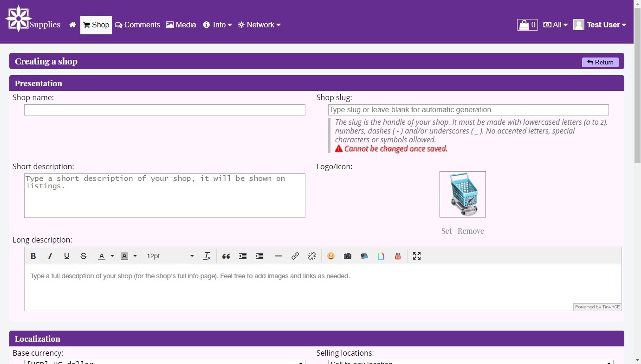Insert a YouTube video

(398, 256)
